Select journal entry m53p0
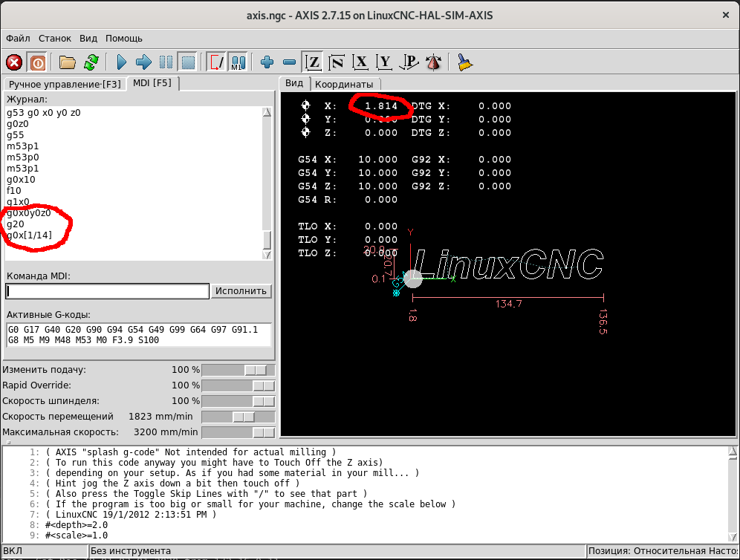740x560 pixels. click(22, 157)
